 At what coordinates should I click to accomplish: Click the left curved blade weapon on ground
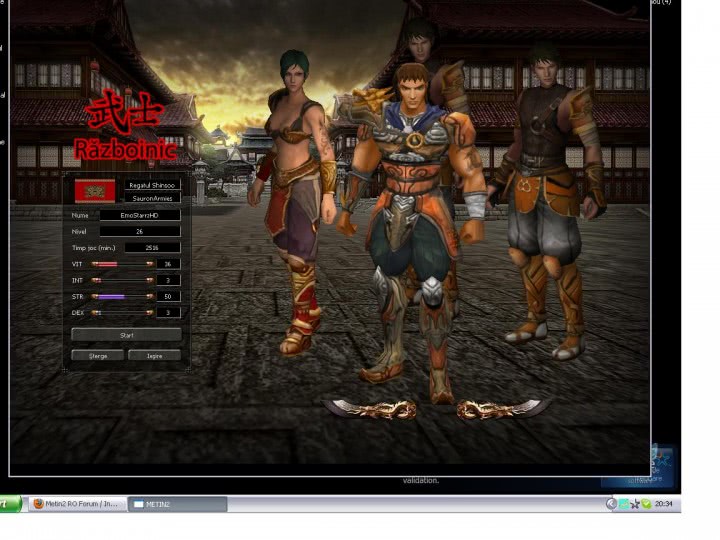pyautogui.click(x=372, y=408)
